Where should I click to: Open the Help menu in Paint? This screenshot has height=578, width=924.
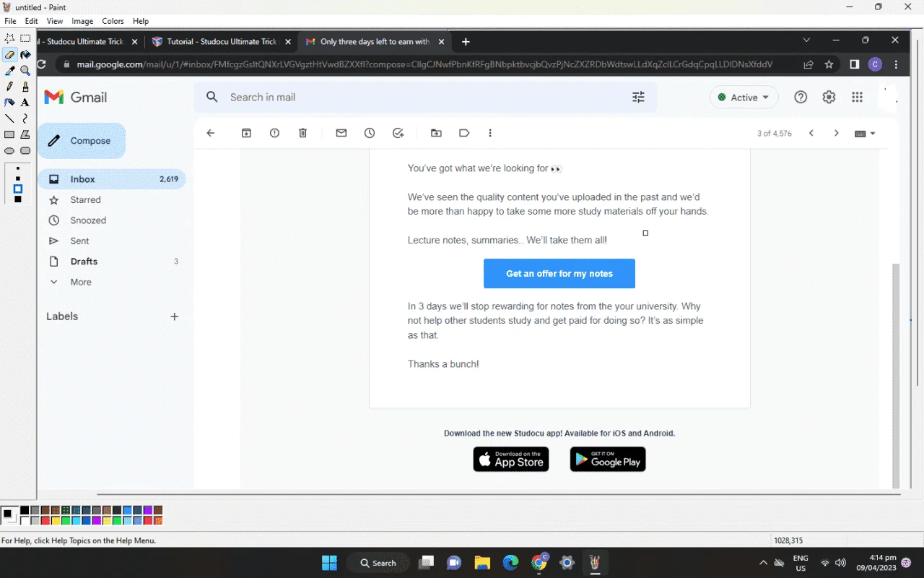click(141, 22)
